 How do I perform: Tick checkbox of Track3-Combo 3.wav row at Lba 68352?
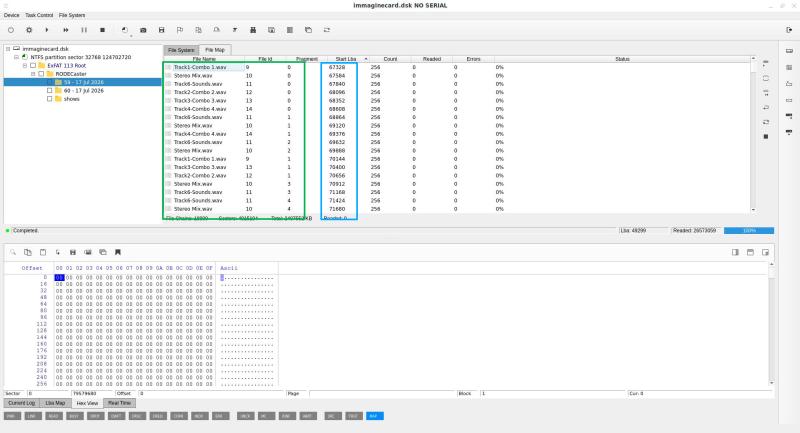click(168, 100)
